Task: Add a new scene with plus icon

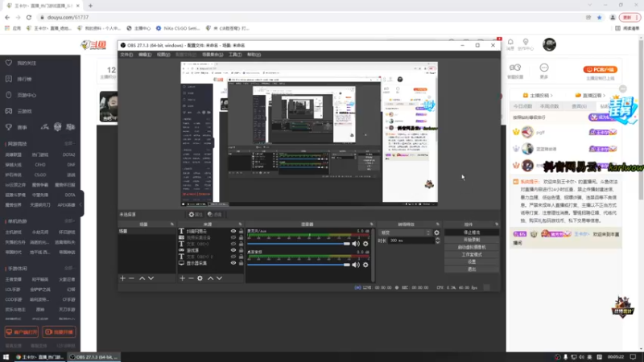Action: point(122,278)
